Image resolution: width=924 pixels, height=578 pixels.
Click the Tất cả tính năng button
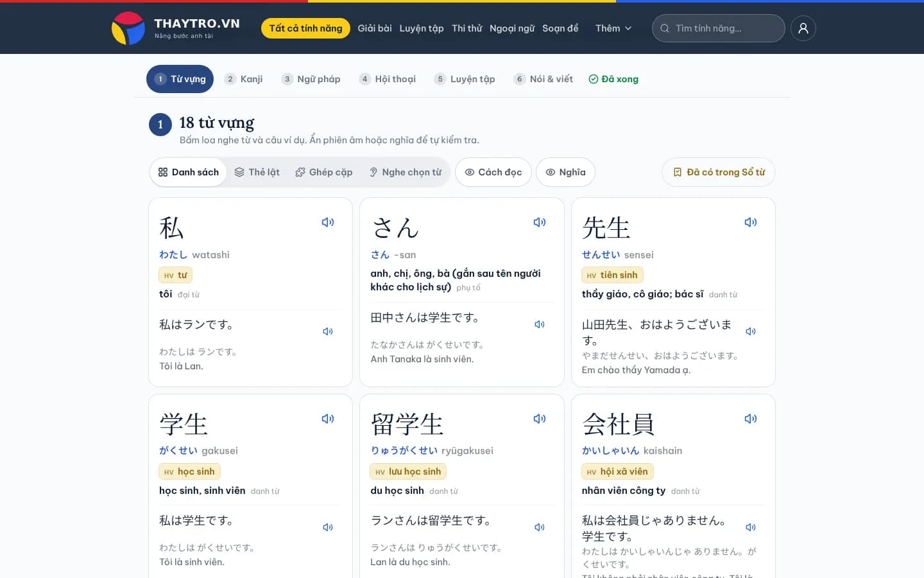tap(305, 28)
